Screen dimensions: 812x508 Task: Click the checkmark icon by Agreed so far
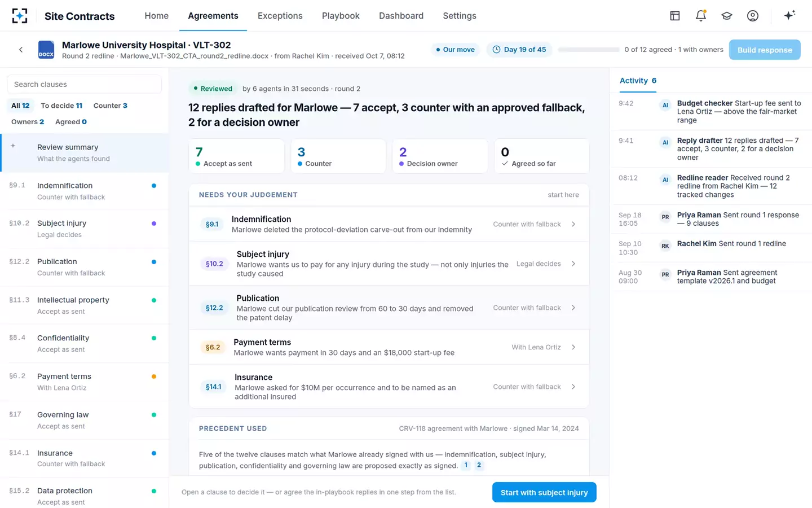click(x=505, y=164)
